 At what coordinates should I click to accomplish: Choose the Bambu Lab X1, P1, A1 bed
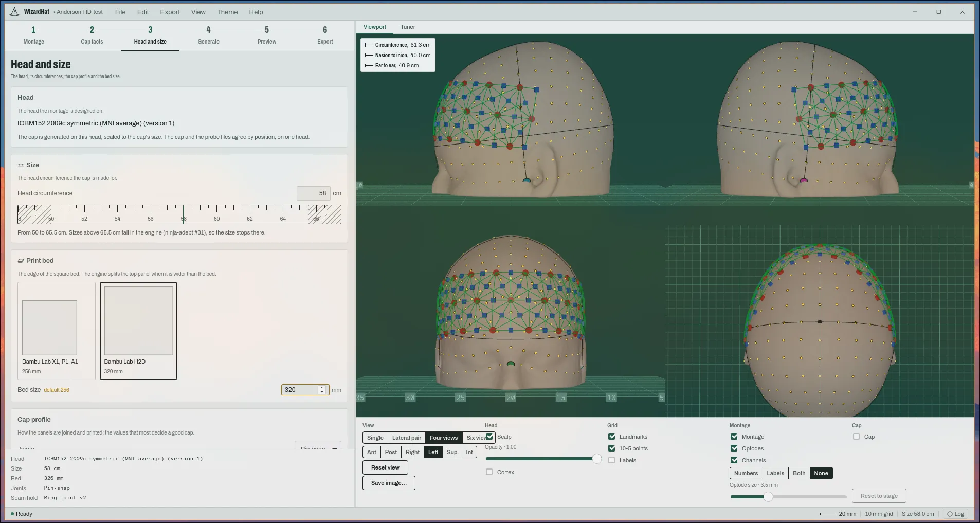[57, 331]
